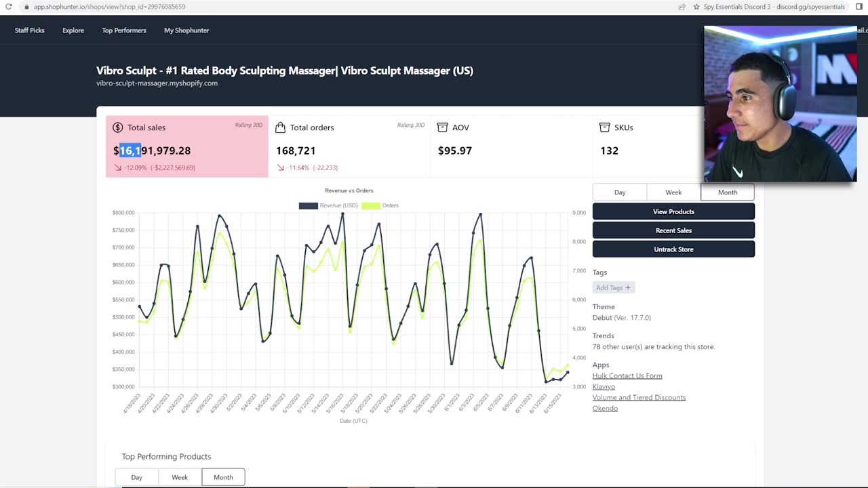Click the vibro-sculpt-massager.myshopify.com store URL

point(157,83)
